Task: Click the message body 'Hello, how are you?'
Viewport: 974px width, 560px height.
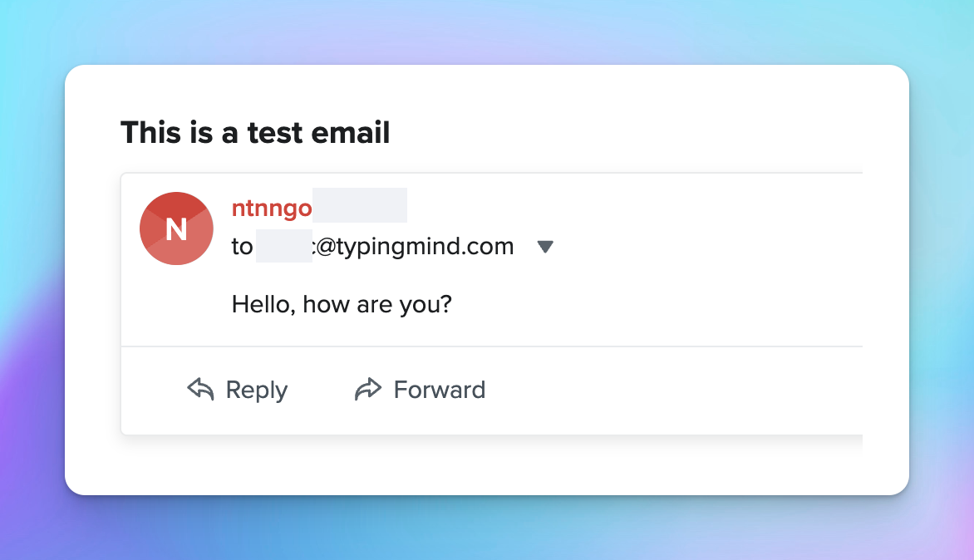Action: click(342, 305)
